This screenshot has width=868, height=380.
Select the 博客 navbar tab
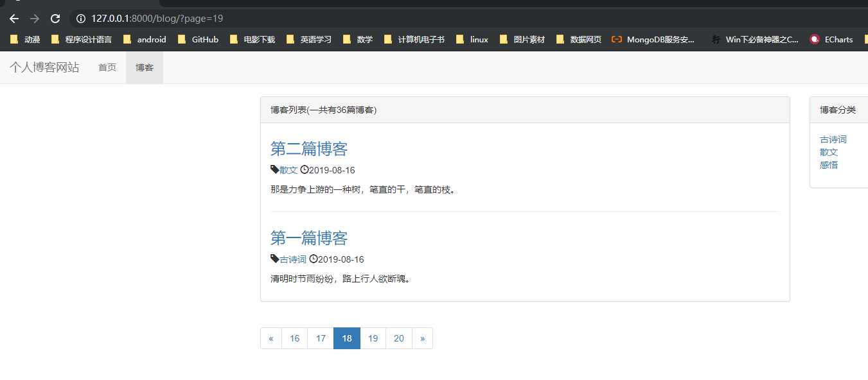(145, 67)
